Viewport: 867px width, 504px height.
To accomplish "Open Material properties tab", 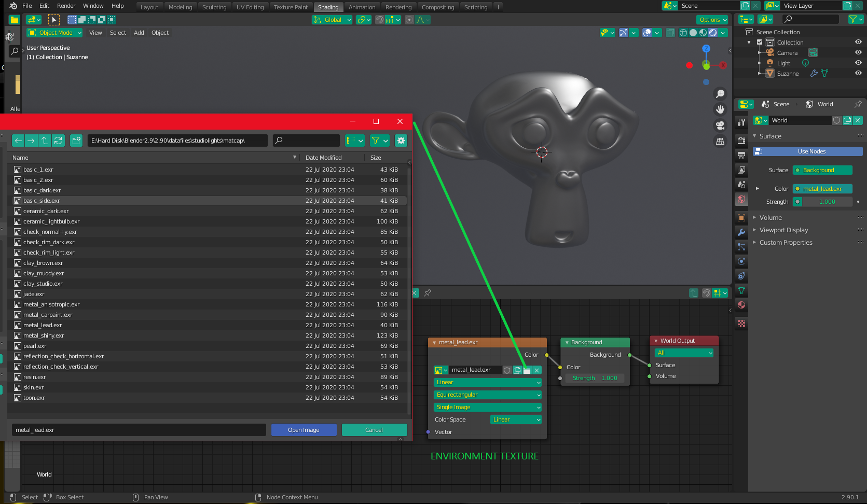I will 741,305.
